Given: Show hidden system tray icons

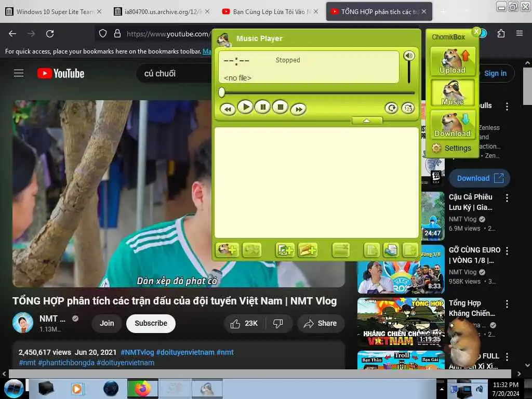Looking at the screenshot, I should (x=442, y=389).
